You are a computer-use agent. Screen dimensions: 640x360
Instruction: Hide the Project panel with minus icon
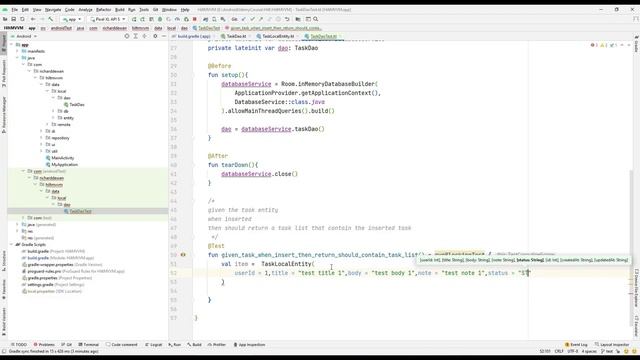pyautogui.click(x=164, y=36)
